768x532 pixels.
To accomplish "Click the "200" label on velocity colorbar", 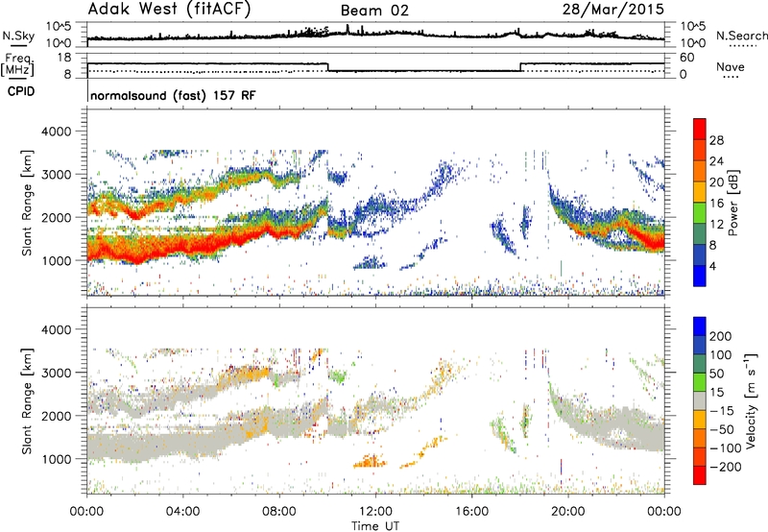I will click(721, 336).
